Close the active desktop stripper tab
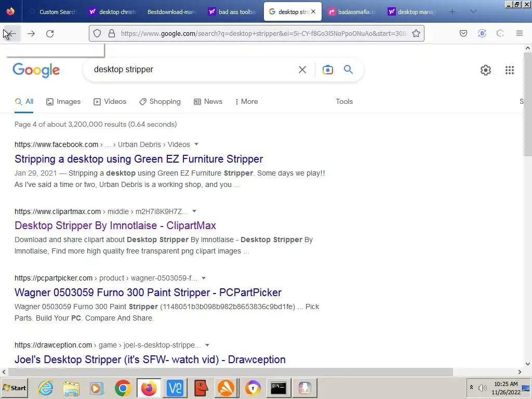 (313, 11)
